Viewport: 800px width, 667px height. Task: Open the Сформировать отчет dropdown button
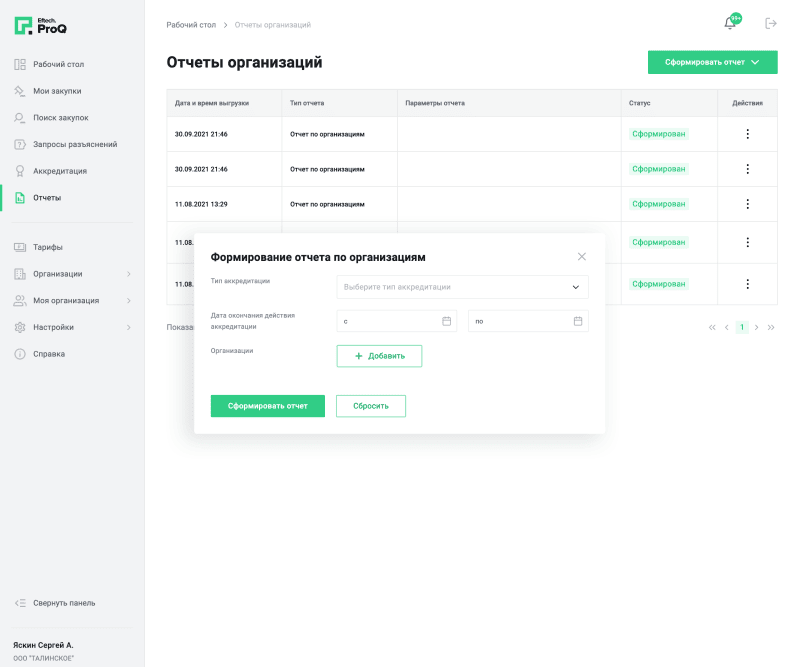point(712,62)
